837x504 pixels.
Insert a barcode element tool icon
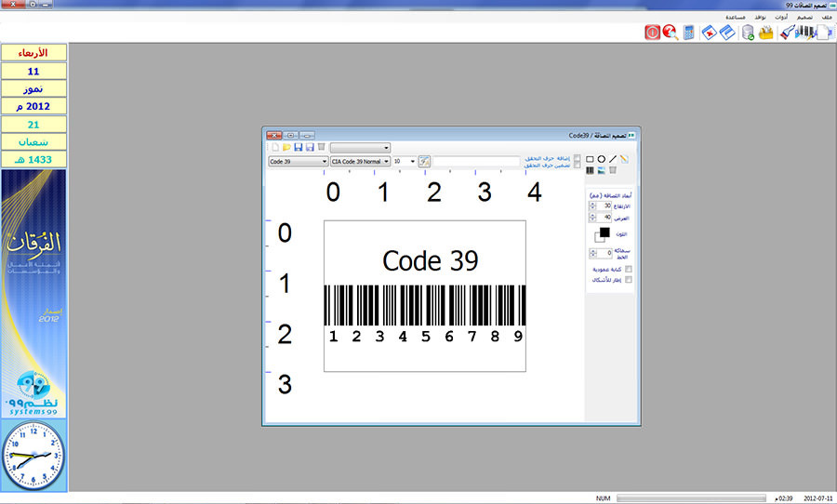click(x=590, y=170)
